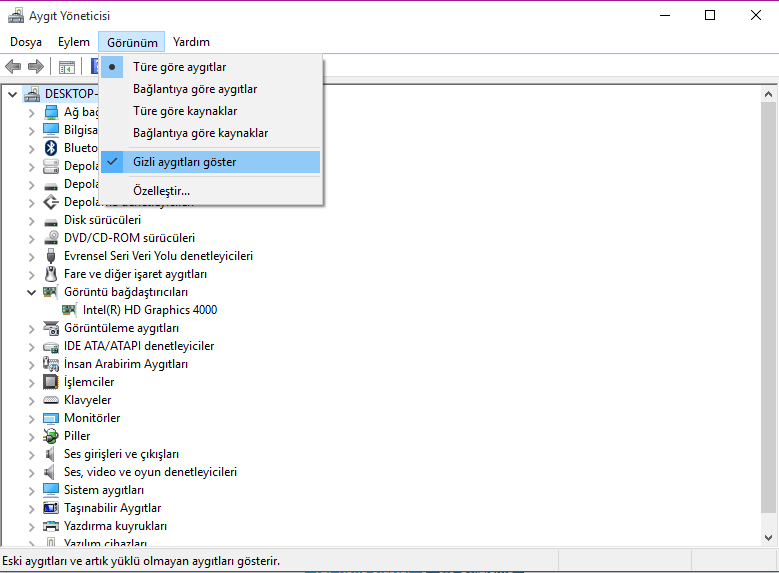Click the Sistem aygıtları icon
The image size is (779, 573).
[x=51, y=490]
